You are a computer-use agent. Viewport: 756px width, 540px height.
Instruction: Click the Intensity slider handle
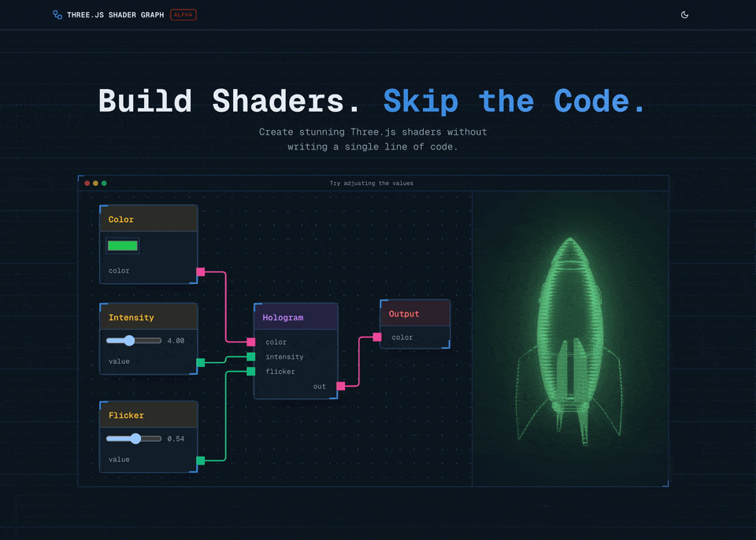pyautogui.click(x=129, y=341)
